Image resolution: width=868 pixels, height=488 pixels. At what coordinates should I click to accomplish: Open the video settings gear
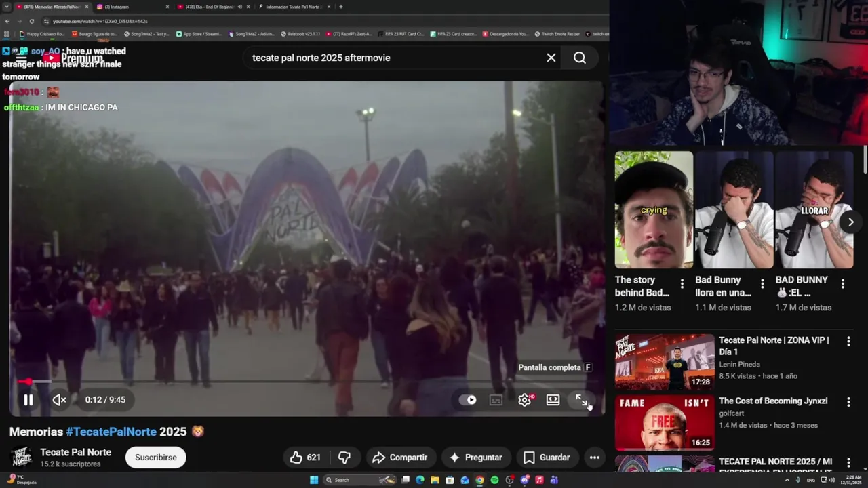click(x=524, y=400)
